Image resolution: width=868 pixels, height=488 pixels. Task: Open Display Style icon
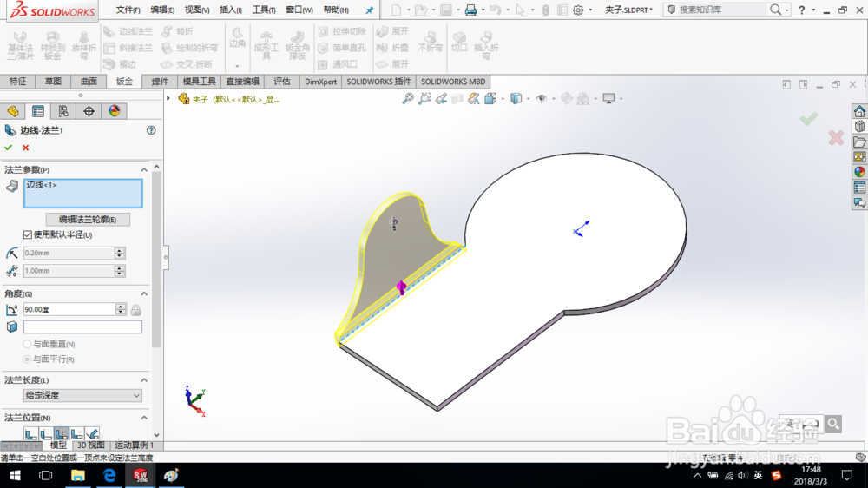516,99
